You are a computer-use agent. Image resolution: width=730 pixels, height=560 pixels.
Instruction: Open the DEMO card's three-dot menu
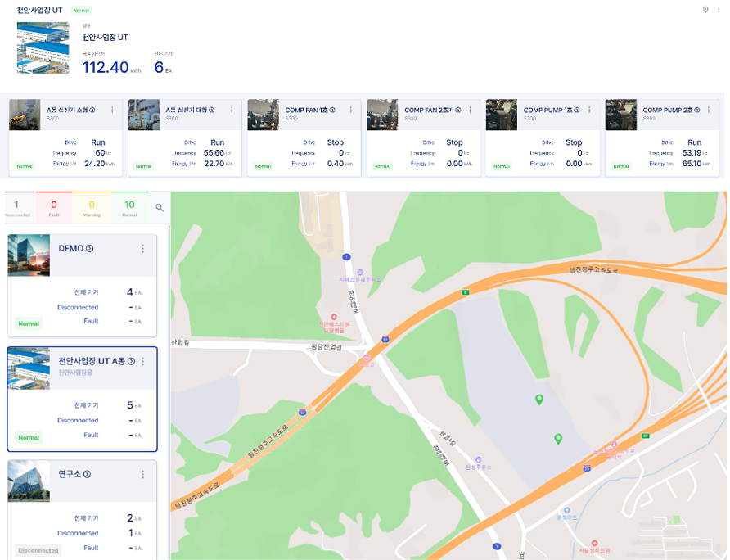point(143,249)
